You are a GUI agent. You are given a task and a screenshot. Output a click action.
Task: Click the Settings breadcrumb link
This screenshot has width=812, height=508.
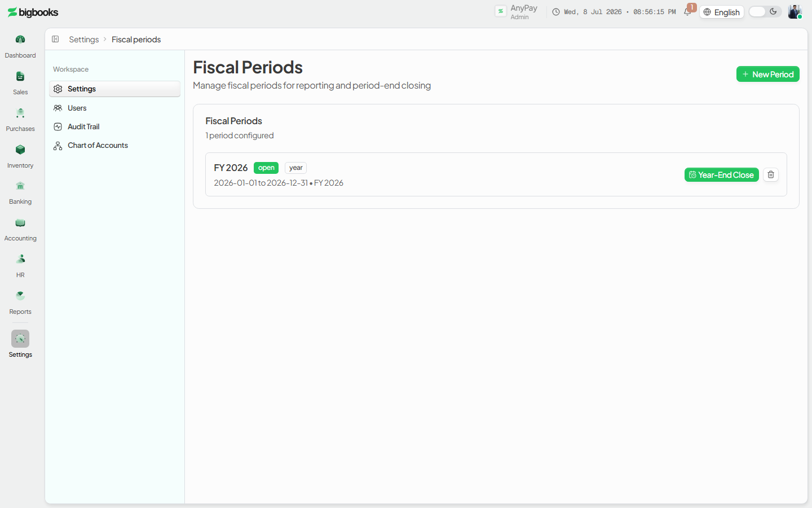(83, 40)
